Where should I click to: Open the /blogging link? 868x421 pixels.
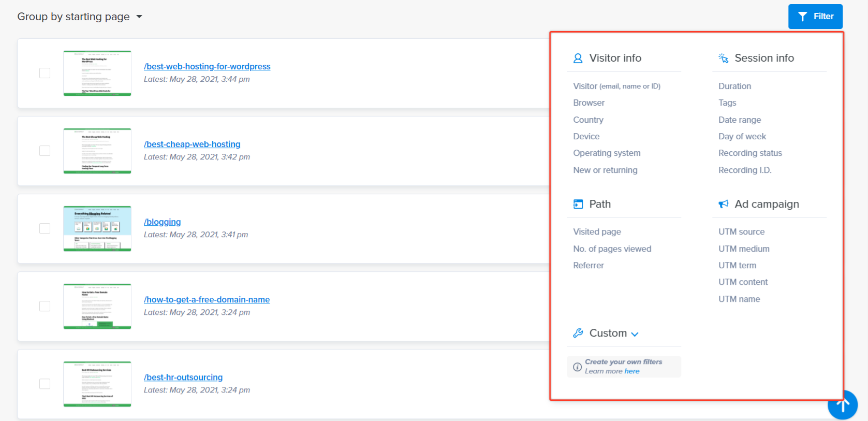tap(163, 222)
